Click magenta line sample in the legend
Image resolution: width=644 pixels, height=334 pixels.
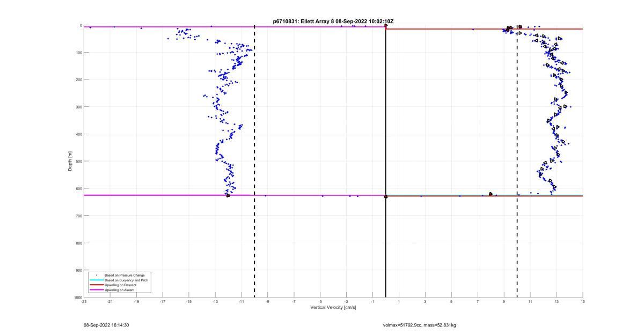(96, 290)
